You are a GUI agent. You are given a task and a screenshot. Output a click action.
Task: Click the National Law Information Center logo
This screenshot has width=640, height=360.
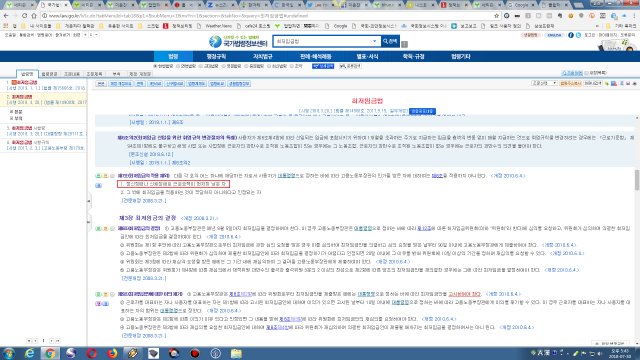[238, 41]
